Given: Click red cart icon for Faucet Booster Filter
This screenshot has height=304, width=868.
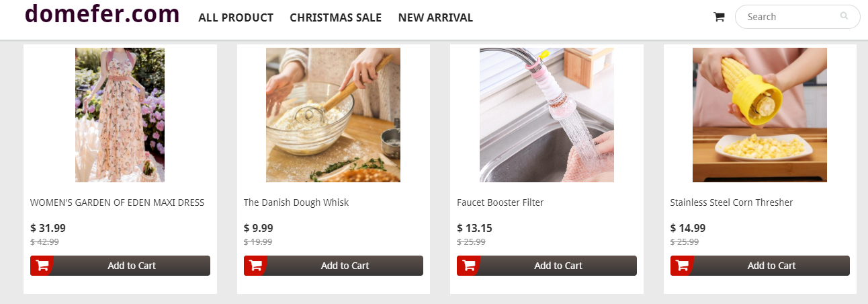Looking at the screenshot, I should [468, 266].
